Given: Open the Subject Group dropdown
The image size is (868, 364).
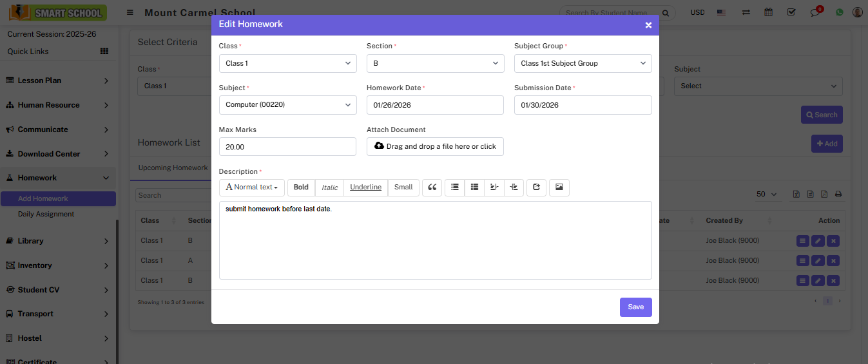Looking at the screenshot, I should point(583,63).
